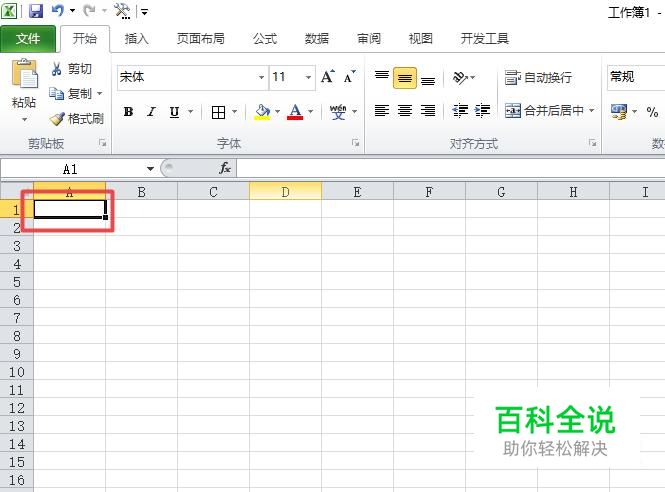Open the font size 11 dropdown

pos(308,77)
